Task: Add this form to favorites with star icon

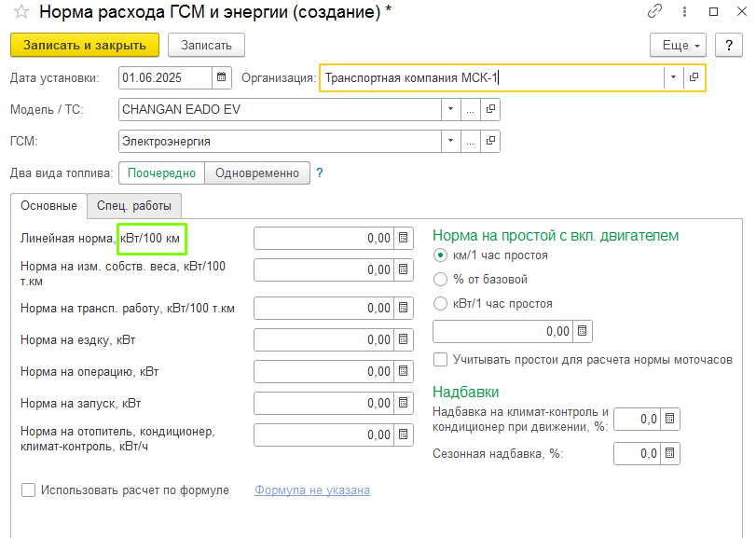Action: click(21, 12)
